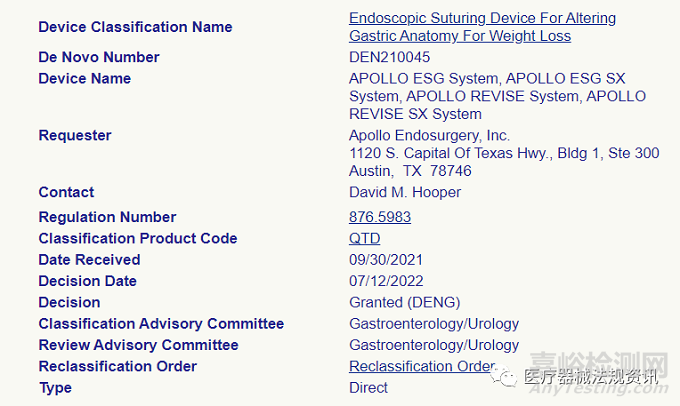Open the Reclassification Order link
The height and width of the screenshot is (406, 680).
click(x=421, y=366)
